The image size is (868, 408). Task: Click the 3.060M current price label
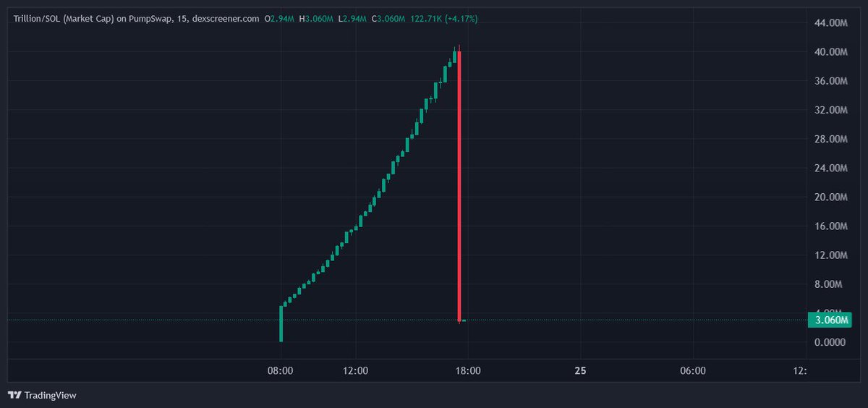click(x=829, y=320)
